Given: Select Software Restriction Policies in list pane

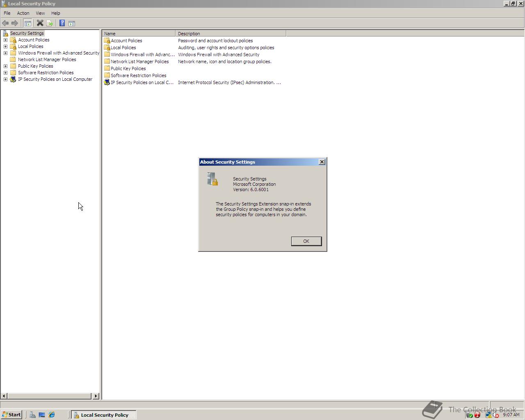Looking at the screenshot, I should click(x=139, y=75).
